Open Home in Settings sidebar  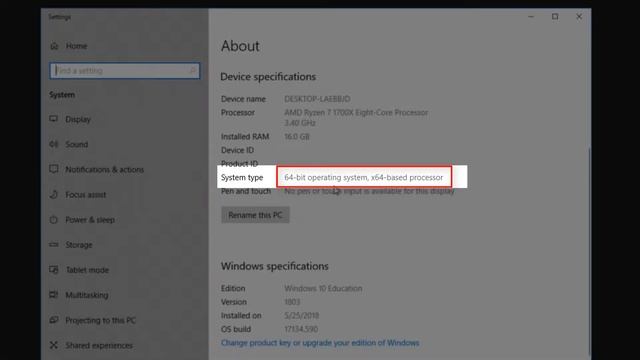(x=76, y=46)
